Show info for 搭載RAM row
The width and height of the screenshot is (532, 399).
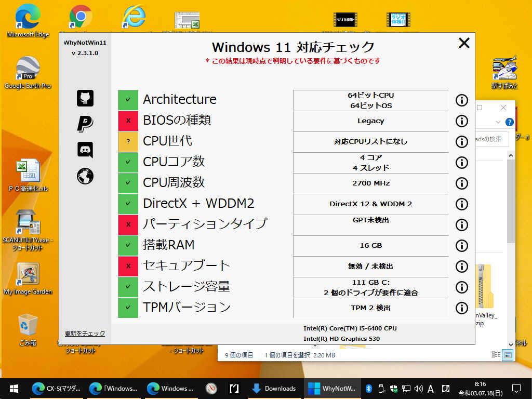[x=461, y=246]
